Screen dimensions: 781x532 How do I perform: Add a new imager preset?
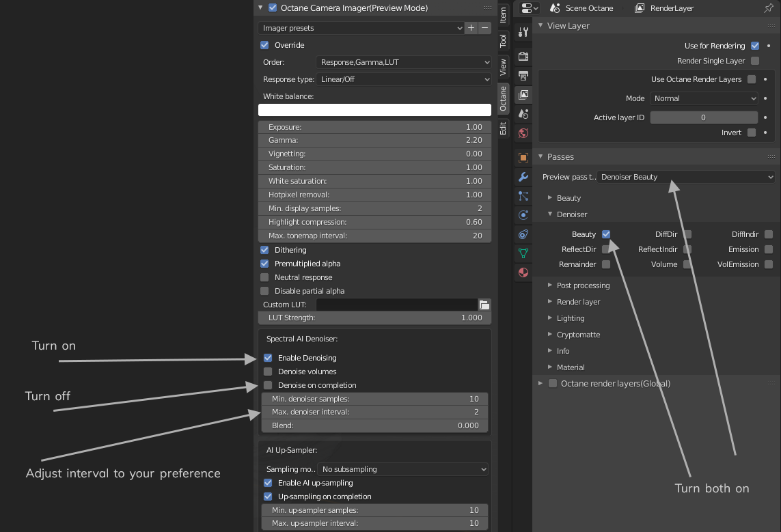pos(471,28)
